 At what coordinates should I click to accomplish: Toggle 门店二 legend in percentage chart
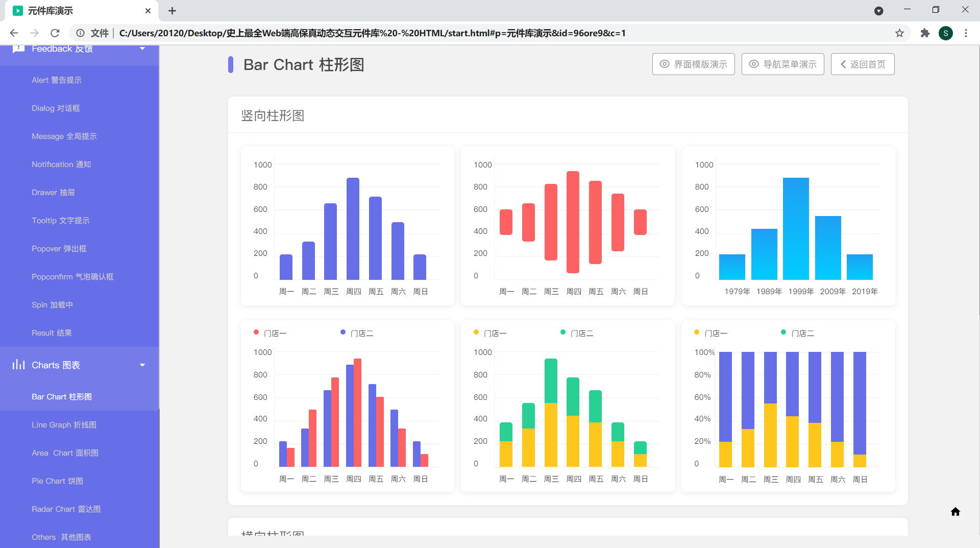[797, 333]
